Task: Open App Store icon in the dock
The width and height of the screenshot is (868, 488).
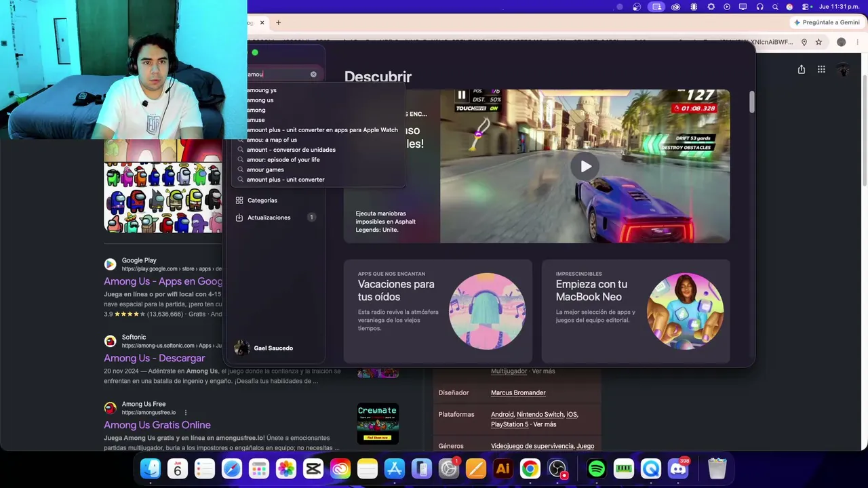Action: [x=395, y=468]
